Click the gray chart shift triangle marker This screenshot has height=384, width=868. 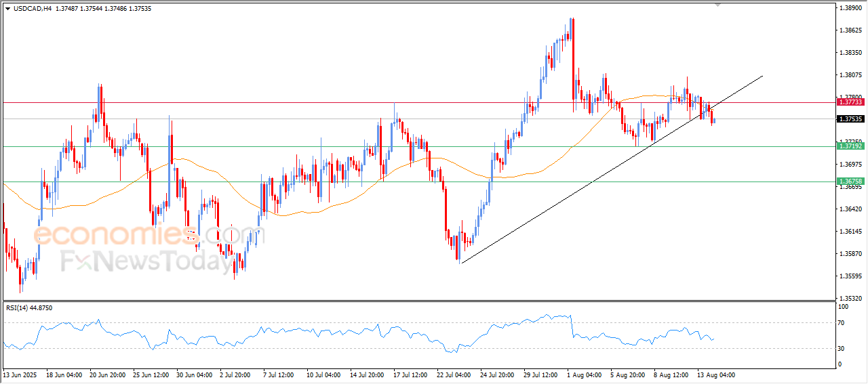click(718, 5)
